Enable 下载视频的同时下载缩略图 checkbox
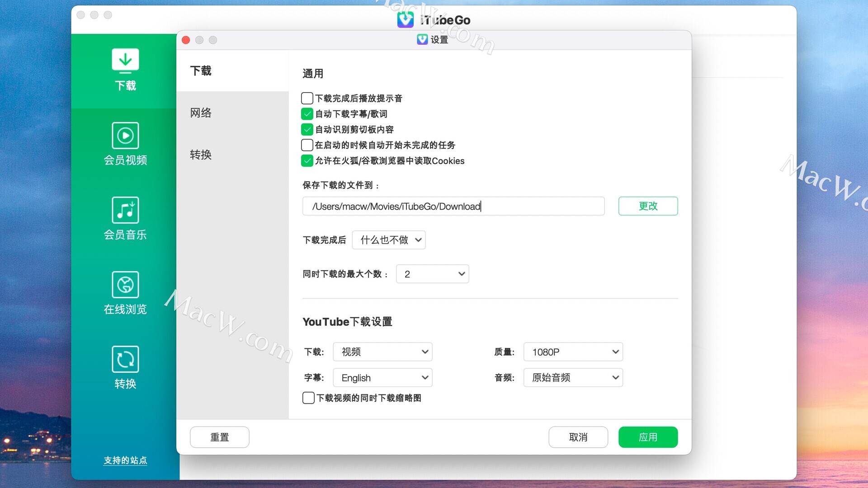Viewport: 868px width, 488px height. (x=308, y=398)
